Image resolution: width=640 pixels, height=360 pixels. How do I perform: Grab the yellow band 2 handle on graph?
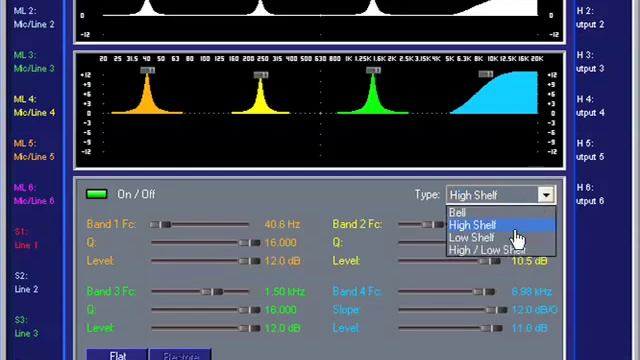pos(261,75)
